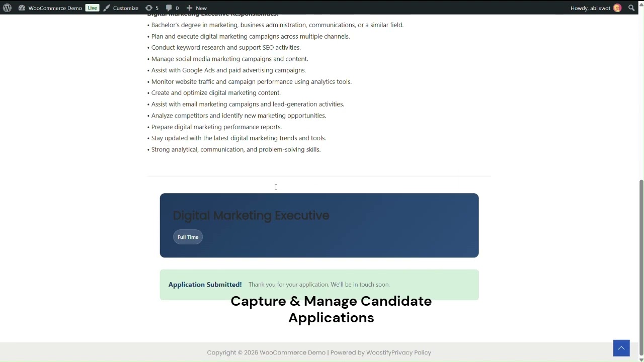Open the WooCommerce Demo dashboard icon

coord(22,8)
